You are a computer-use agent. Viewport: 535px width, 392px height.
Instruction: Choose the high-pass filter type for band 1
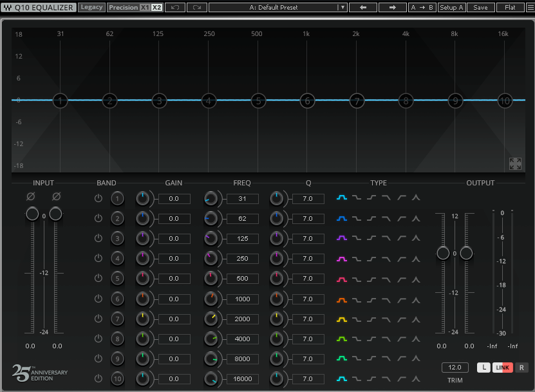point(401,198)
